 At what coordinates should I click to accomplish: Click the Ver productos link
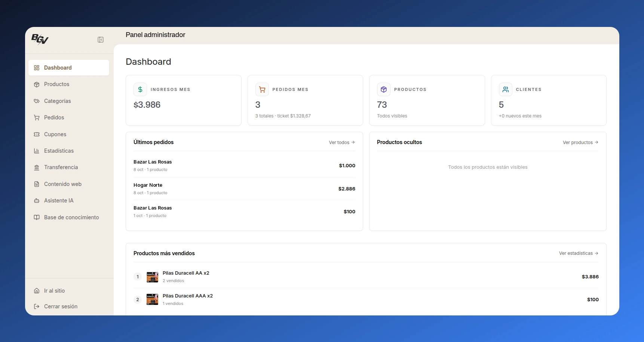click(x=580, y=143)
